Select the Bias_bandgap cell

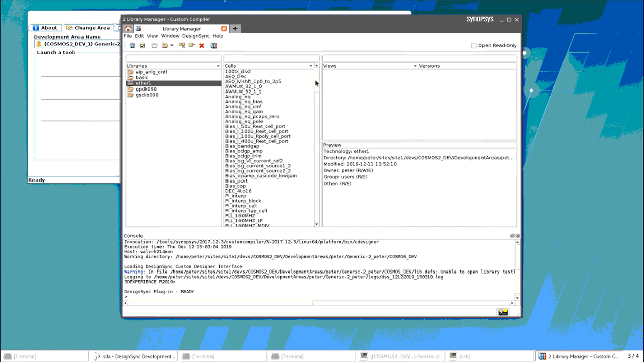point(242,146)
